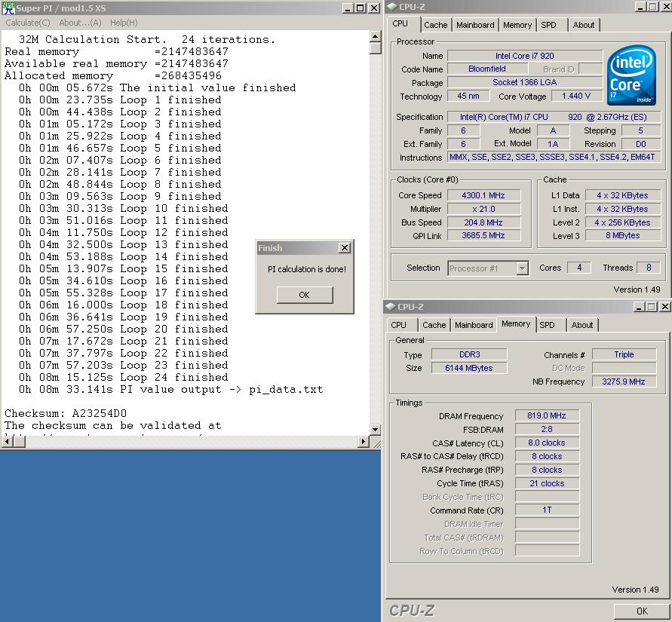Click the Threads value '8'
672x622 pixels.
coord(649,268)
